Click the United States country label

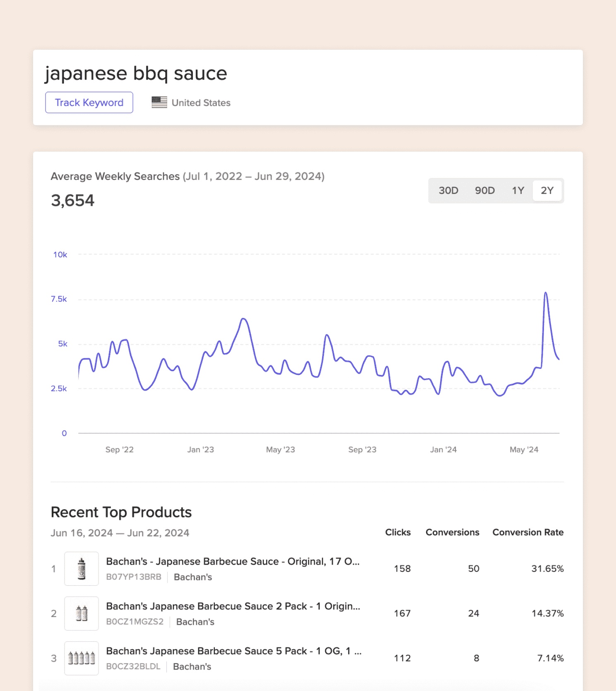(x=201, y=103)
